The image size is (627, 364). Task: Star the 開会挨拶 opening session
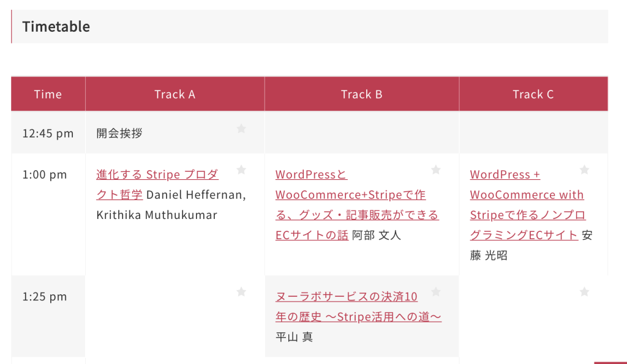241,128
